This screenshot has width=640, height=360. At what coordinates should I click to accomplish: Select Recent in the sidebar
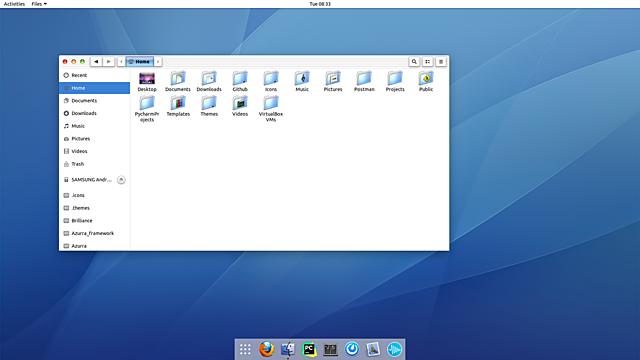click(94, 76)
